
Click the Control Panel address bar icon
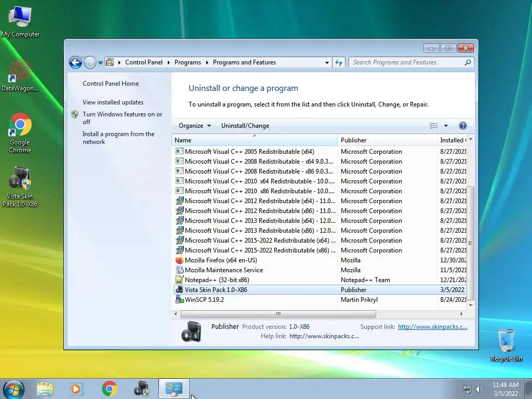pos(110,62)
